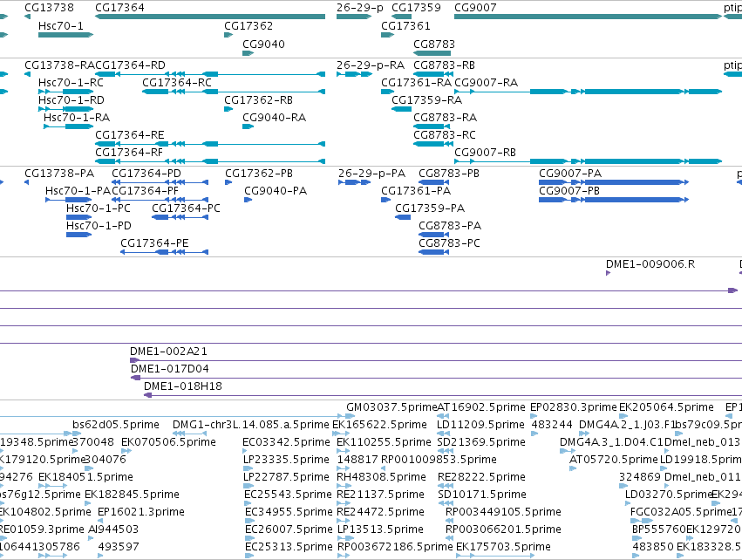Select protein CG17361-PA label
The height and width of the screenshot is (560, 742).
(416, 191)
